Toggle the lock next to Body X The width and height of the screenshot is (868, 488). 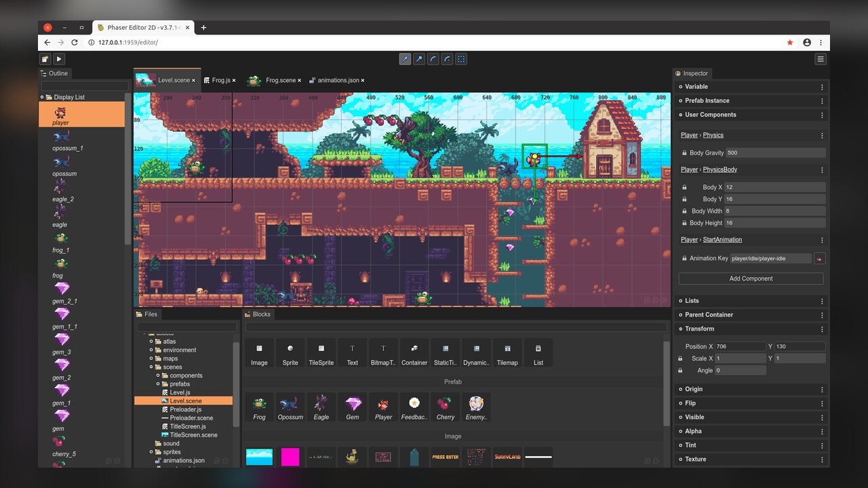pos(684,187)
